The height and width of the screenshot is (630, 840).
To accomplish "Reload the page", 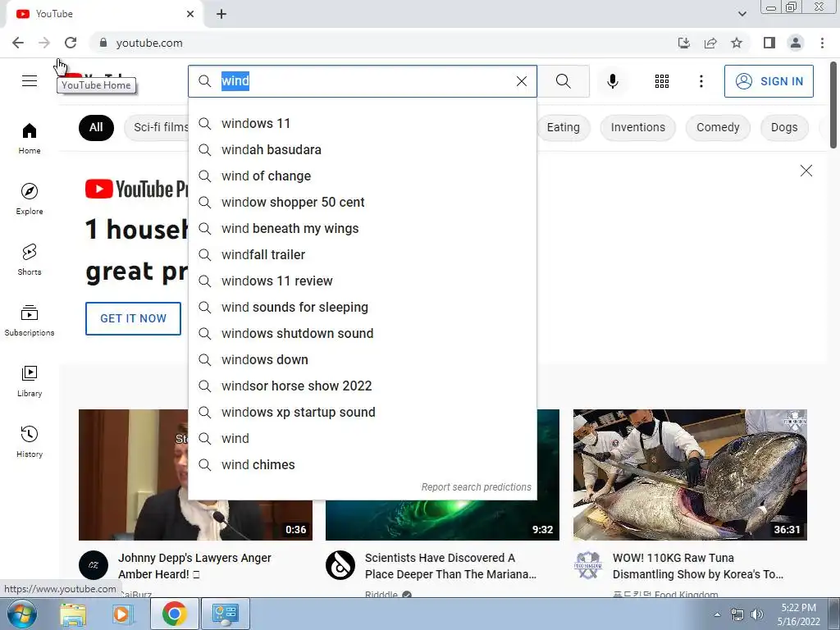I will (x=71, y=43).
